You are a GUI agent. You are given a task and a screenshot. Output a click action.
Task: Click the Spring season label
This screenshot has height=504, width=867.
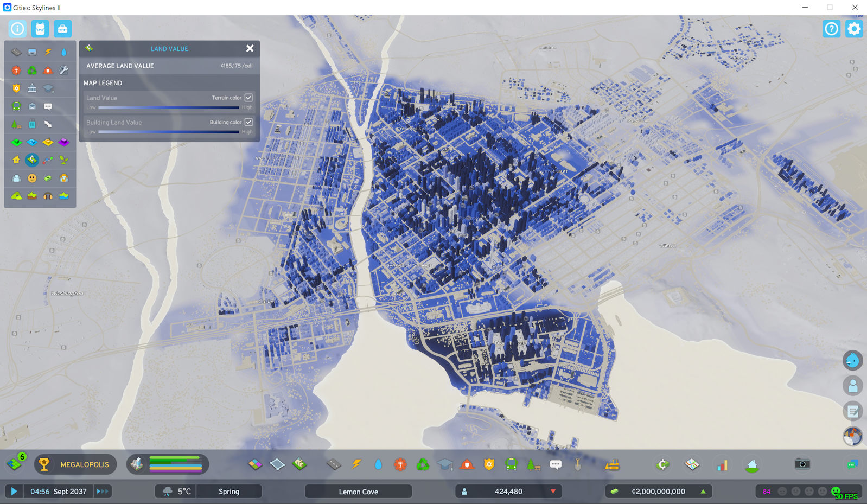coord(229,492)
